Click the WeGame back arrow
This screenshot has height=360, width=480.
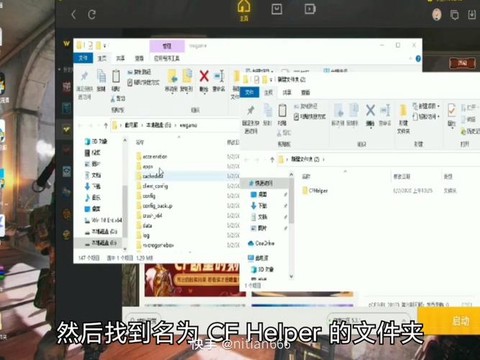coord(74,14)
